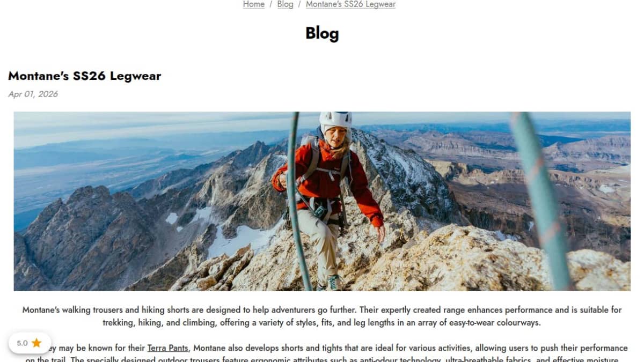
Task: Click the teal rope on right of photo
Action: (x=538, y=201)
